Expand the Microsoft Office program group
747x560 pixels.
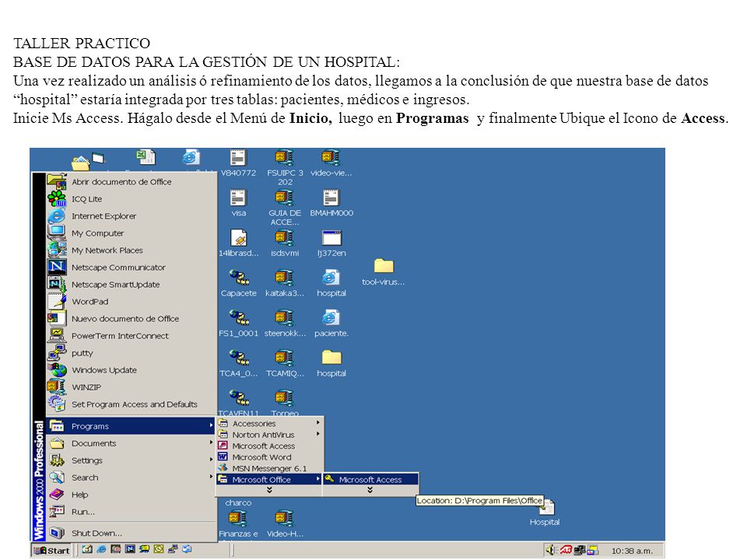click(x=270, y=480)
